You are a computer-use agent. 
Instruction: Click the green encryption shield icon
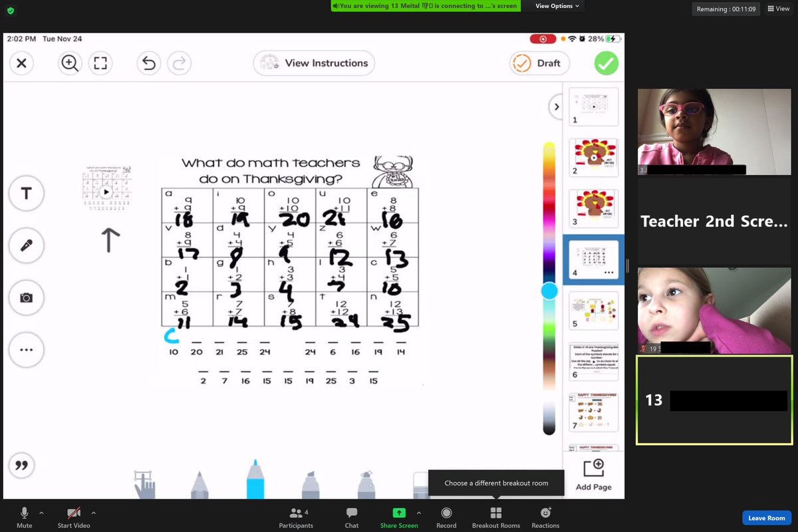[10, 11]
